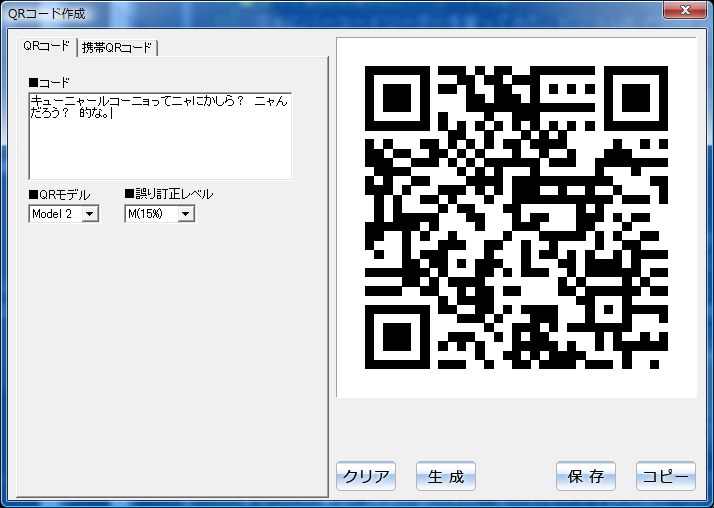Click the ■誤り訂正レベル label

[168, 194]
